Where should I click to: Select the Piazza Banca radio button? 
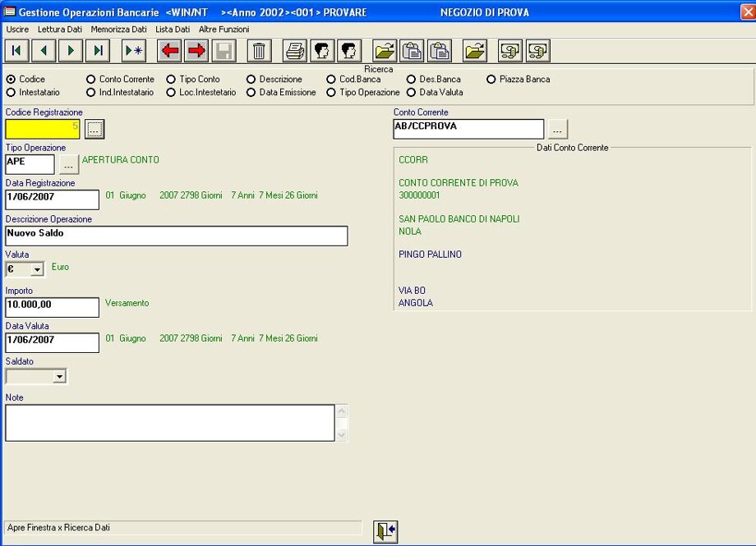(x=491, y=80)
